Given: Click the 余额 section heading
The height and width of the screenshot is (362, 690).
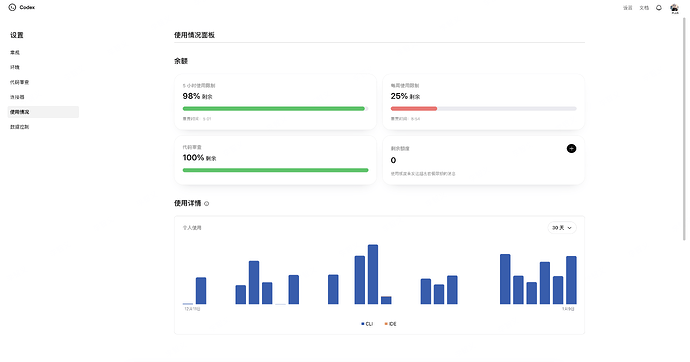Looking at the screenshot, I should (181, 61).
